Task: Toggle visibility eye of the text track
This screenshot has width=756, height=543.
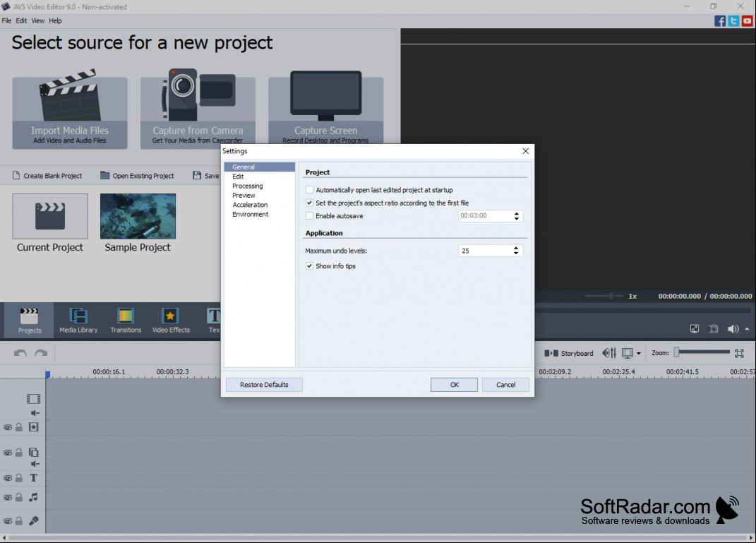Action: (x=8, y=478)
